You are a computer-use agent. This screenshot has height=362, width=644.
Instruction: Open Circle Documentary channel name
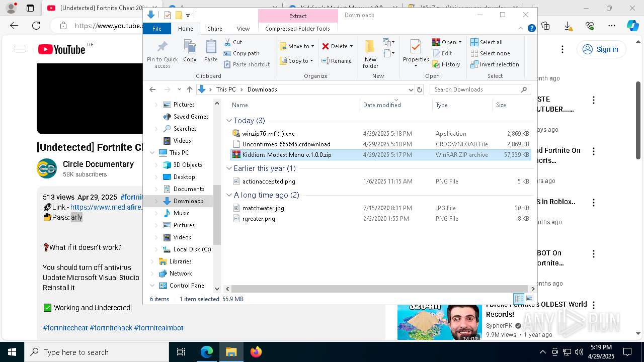tap(98, 164)
